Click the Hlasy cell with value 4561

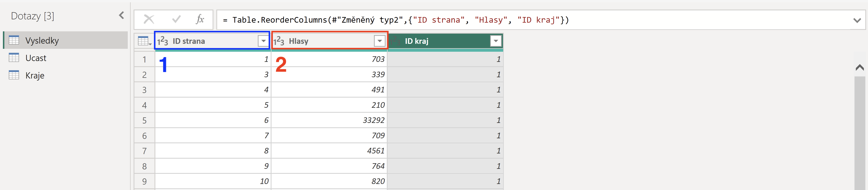[x=329, y=151]
